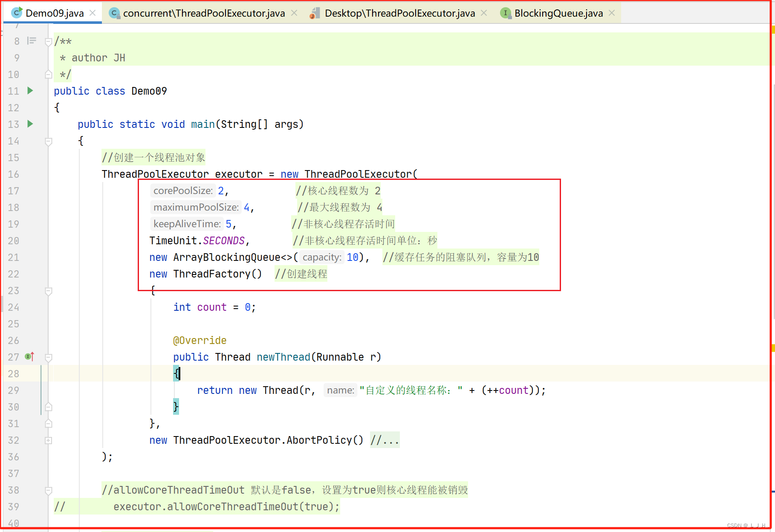The width and height of the screenshot is (775, 532).
Task: Click the string literal "自定义的线程名称："
Action: pyautogui.click(x=411, y=390)
